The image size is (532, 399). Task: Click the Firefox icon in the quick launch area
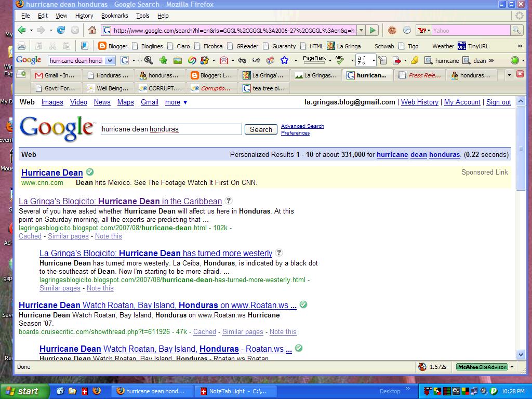point(97,391)
